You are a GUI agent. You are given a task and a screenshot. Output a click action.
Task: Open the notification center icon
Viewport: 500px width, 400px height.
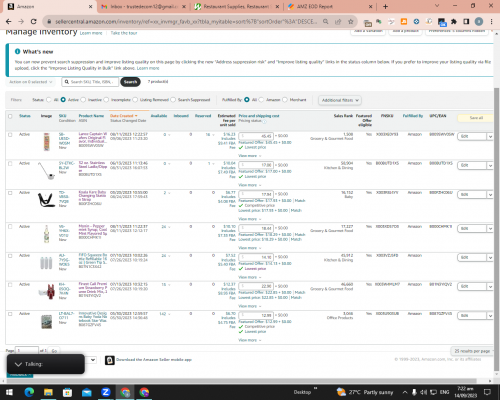487,392
